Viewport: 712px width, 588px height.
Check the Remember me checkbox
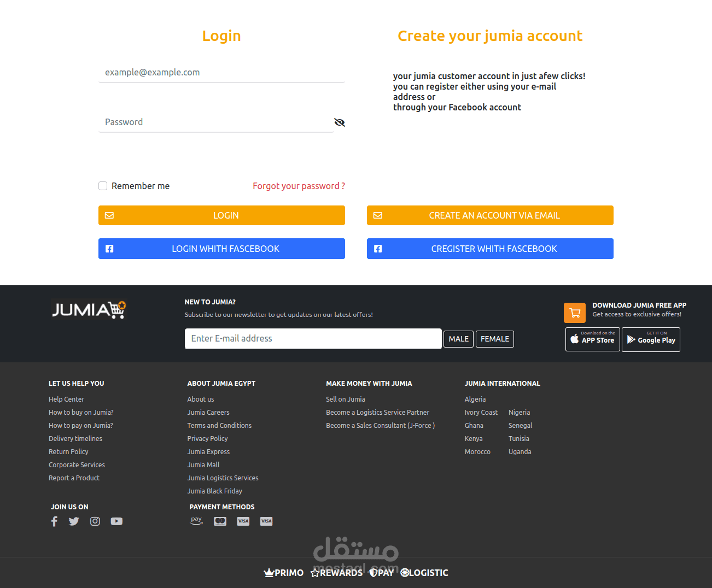(x=103, y=186)
